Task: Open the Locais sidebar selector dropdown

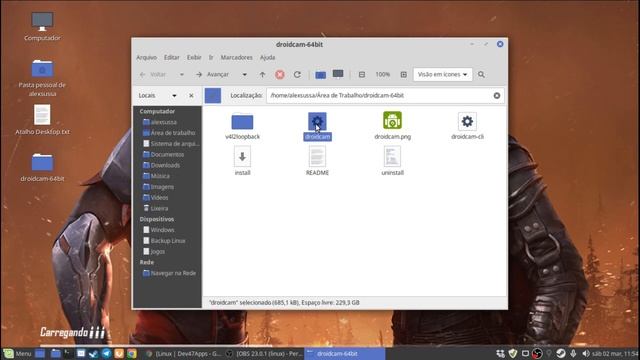Action: pos(174,96)
